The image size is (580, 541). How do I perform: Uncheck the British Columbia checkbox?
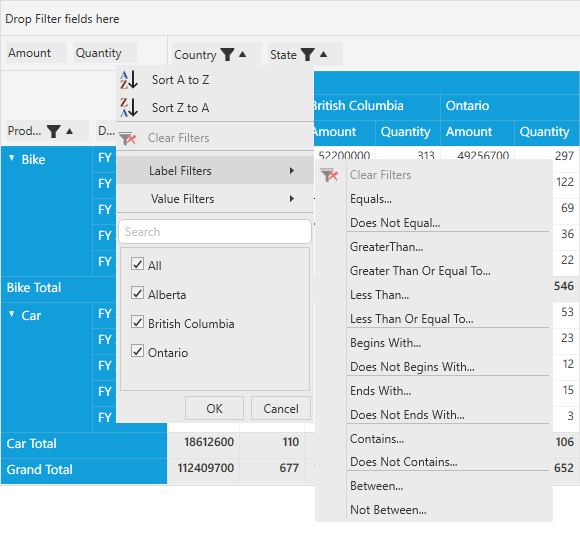138,322
